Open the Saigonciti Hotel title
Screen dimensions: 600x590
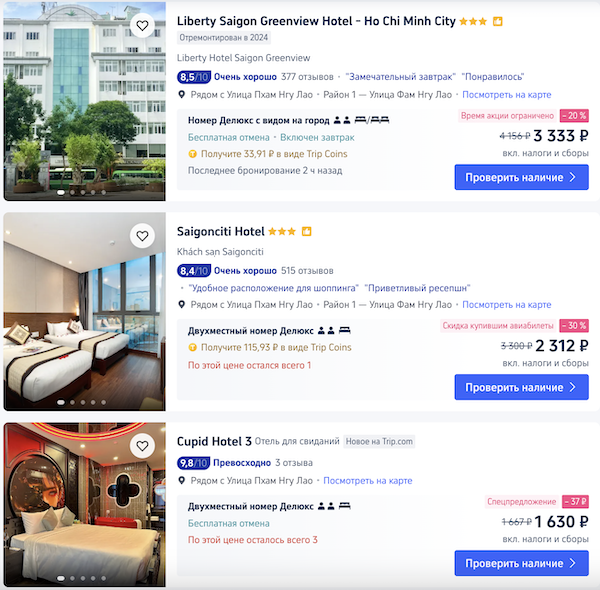[220, 231]
